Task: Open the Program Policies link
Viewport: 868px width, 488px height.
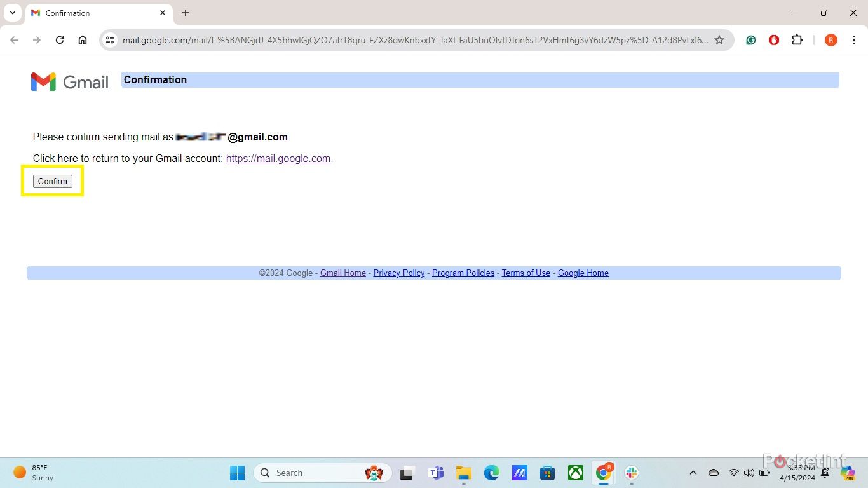Action: 463,273
